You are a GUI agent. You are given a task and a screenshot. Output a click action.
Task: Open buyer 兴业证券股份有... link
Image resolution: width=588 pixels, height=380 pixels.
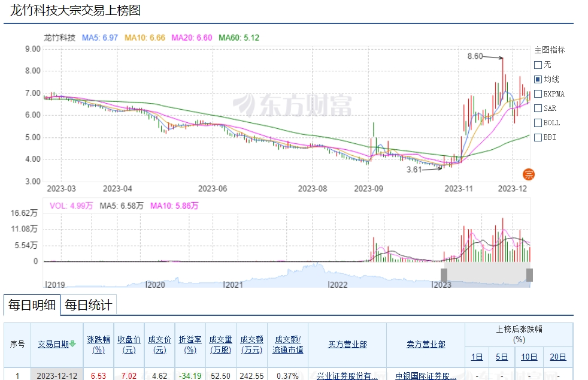coord(347,376)
